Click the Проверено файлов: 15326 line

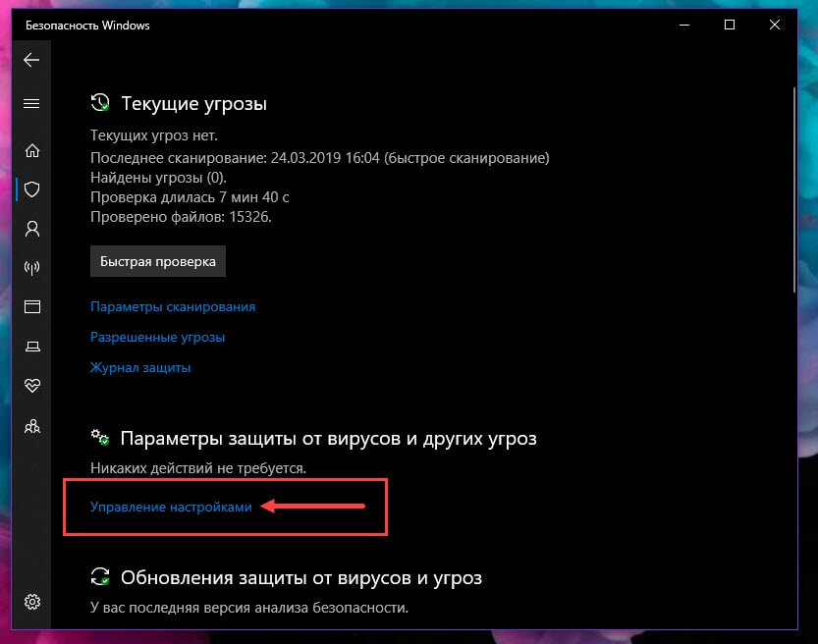coord(181,217)
